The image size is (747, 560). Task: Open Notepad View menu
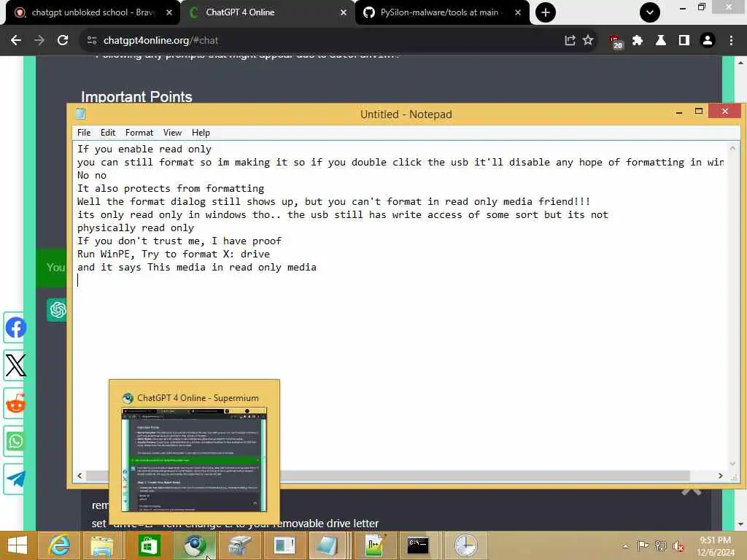pyautogui.click(x=172, y=133)
